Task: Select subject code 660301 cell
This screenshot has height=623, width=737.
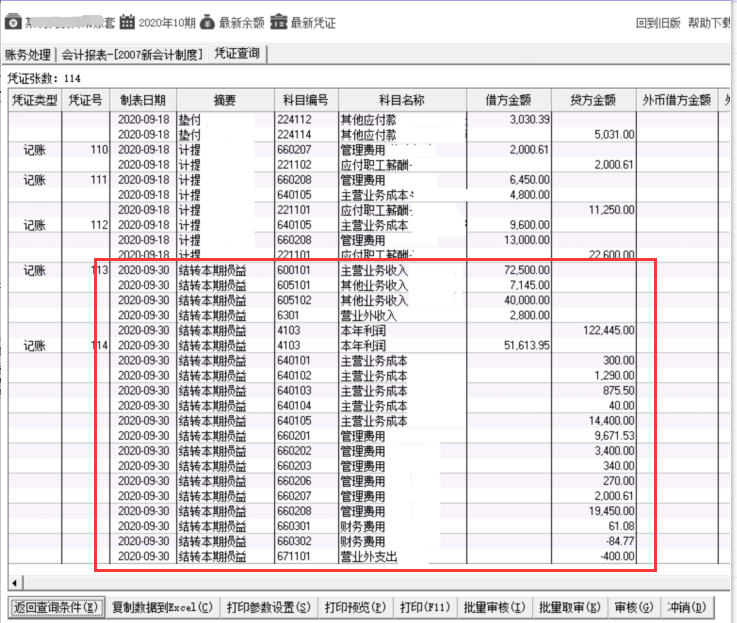Action: point(306,526)
